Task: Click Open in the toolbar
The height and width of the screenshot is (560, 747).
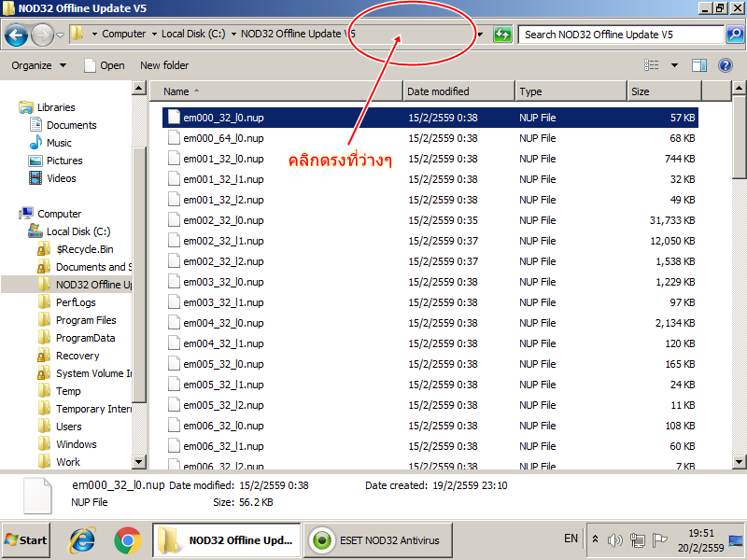Action: coord(105,65)
